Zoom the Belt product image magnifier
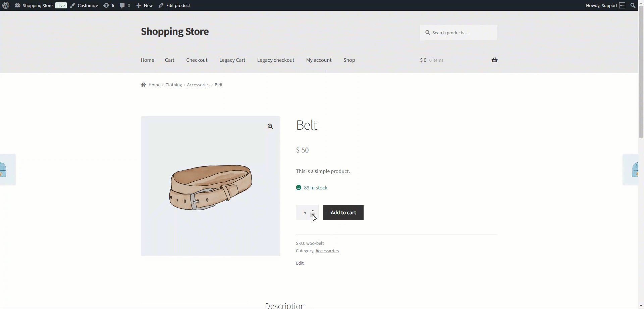The image size is (644, 309). (x=270, y=126)
